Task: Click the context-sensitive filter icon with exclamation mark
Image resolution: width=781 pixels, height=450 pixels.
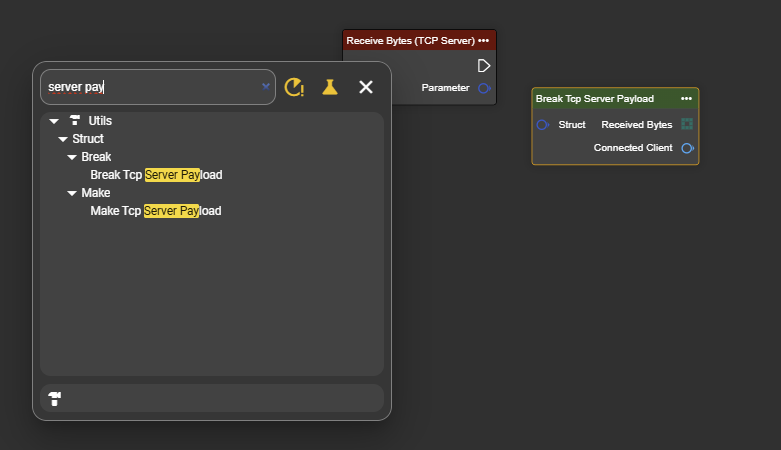Action: click(294, 87)
